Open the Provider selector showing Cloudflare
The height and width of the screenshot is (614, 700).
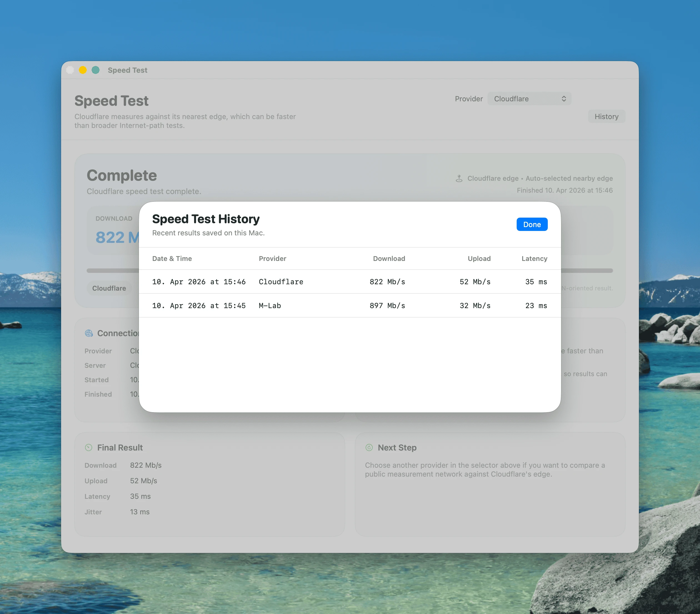coord(529,99)
